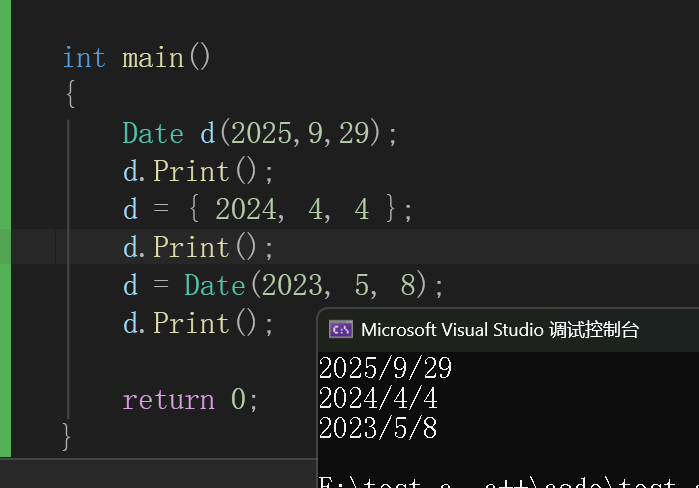Click the Microsoft Visual Studio console title

point(500,330)
